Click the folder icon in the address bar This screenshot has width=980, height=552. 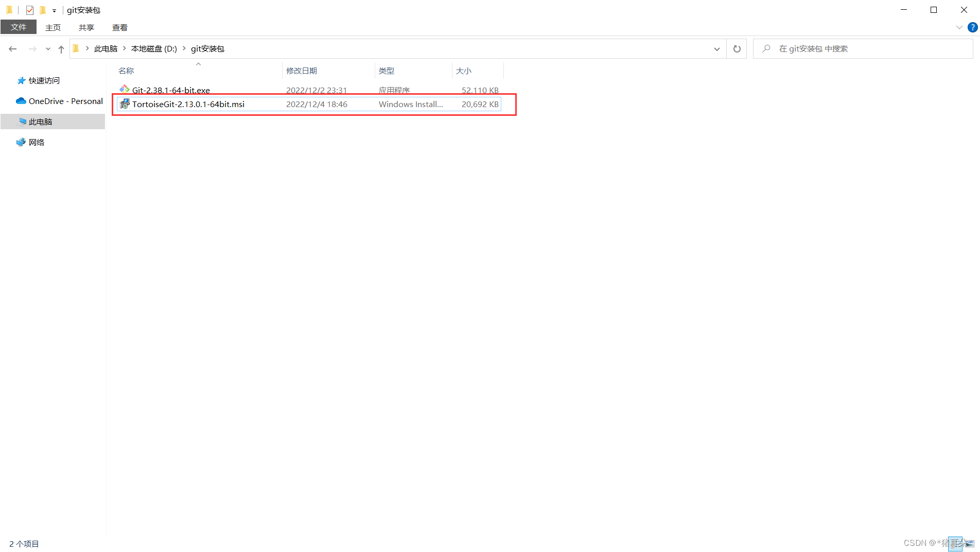(76, 49)
